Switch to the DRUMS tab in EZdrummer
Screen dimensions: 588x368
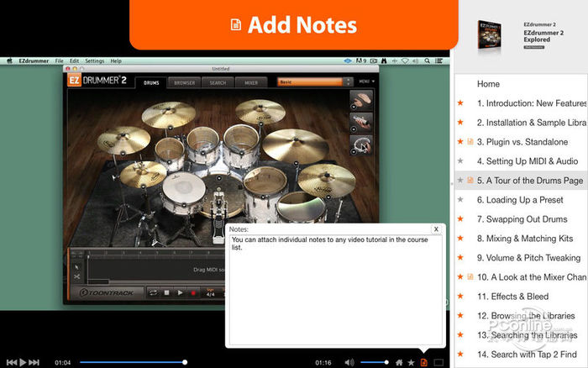click(151, 82)
